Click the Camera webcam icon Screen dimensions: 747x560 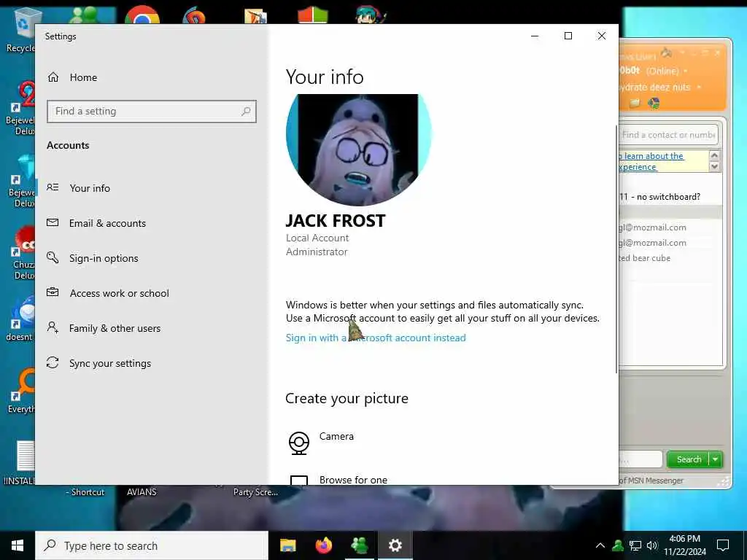click(x=298, y=443)
